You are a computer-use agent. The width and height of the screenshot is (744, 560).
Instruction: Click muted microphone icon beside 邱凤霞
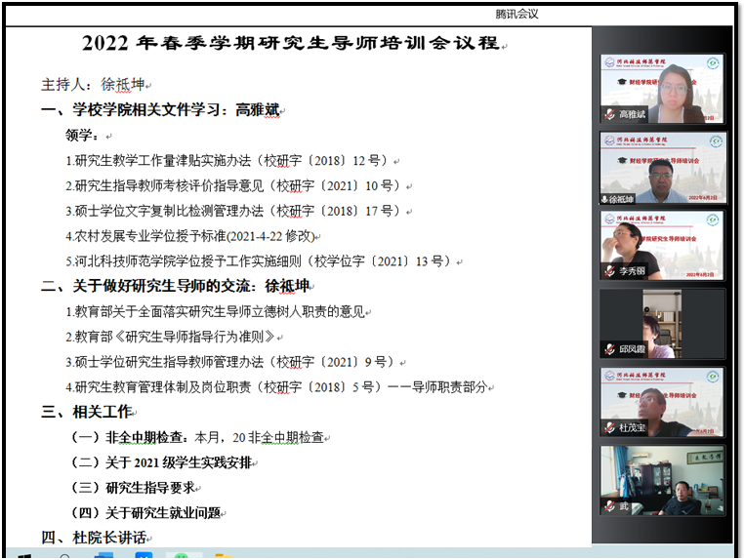coord(608,348)
